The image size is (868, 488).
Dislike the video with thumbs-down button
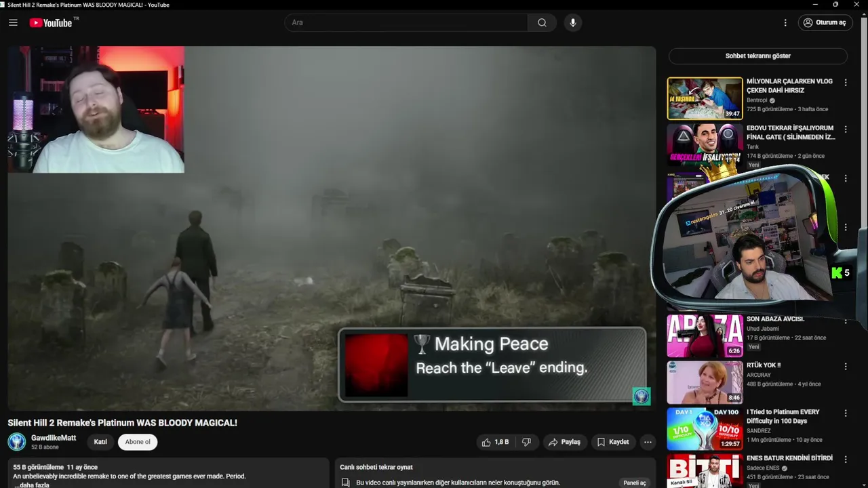pyautogui.click(x=527, y=442)
